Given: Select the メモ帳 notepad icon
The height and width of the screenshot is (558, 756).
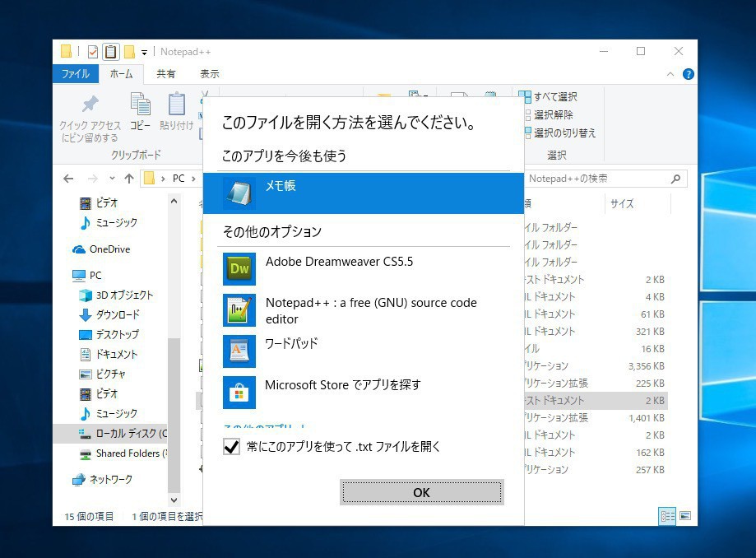Looking at the screenshot, I should pyautogui.click(x=239, y=193).
